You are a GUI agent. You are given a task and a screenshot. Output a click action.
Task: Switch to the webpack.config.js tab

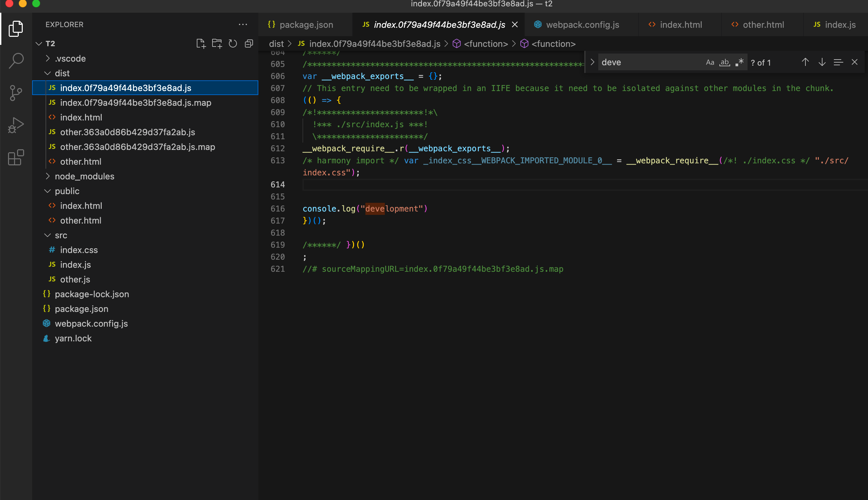[x=582, y=25]
